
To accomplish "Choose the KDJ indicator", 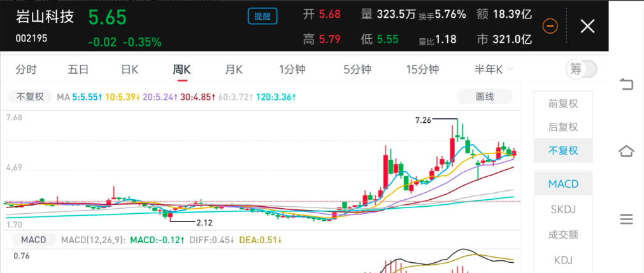I will click(563, 260).
